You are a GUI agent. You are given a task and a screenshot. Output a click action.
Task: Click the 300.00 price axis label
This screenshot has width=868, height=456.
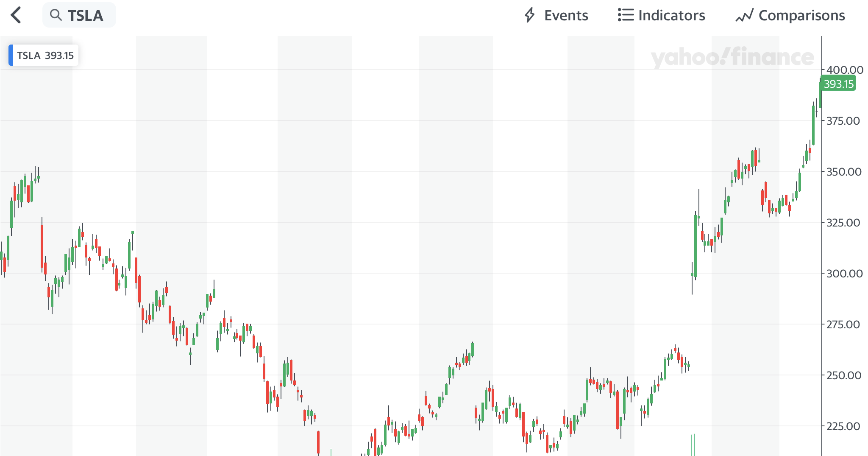click(x=844, y=274)
